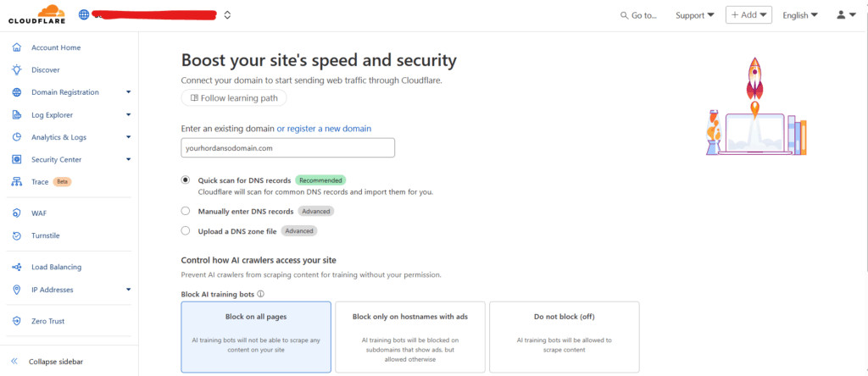Click the WAF shield icon

[17, 213]
